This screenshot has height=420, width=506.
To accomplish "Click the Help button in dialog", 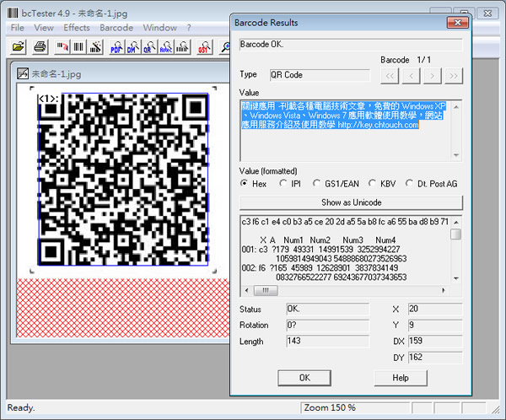I will pos(400,377).
